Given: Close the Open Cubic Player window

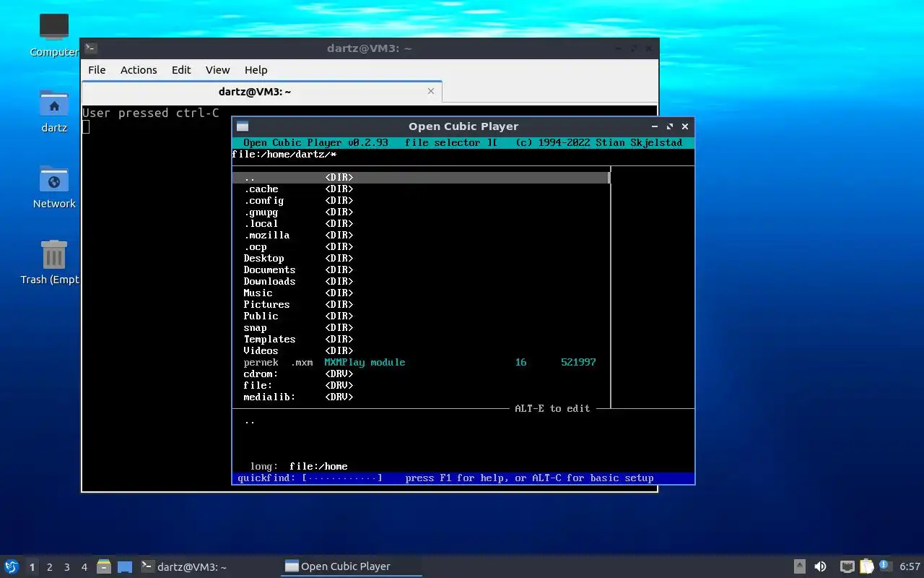Looking at the screenshot, I should tap(685, 126).
